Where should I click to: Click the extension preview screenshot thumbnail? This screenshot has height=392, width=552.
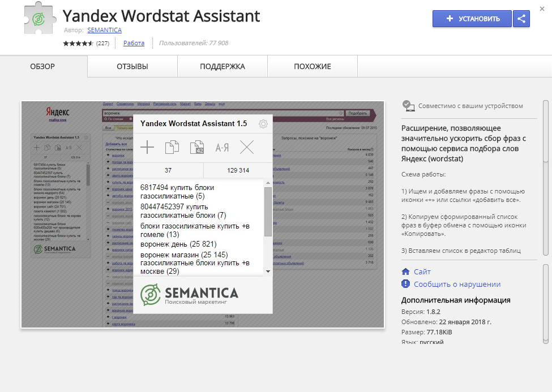[x=203, y=214]
